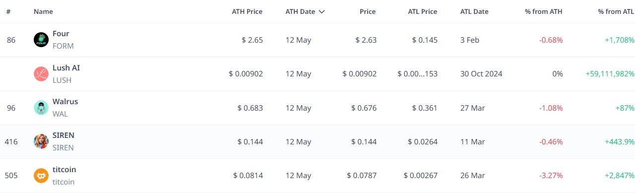This screenshot has width=644, height=193.
Task: Open the SIREN coin name link
Action: click(64, 135)
